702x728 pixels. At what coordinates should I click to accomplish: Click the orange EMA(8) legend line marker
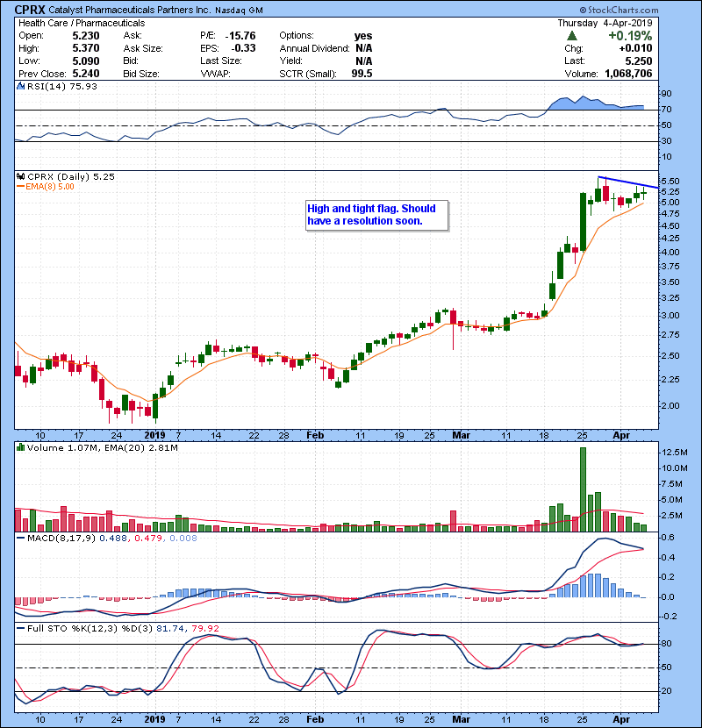[x=20, y=187]
